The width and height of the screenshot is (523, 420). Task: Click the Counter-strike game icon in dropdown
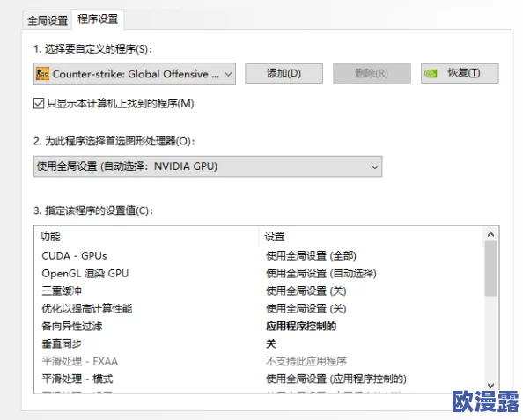point(42,74)
